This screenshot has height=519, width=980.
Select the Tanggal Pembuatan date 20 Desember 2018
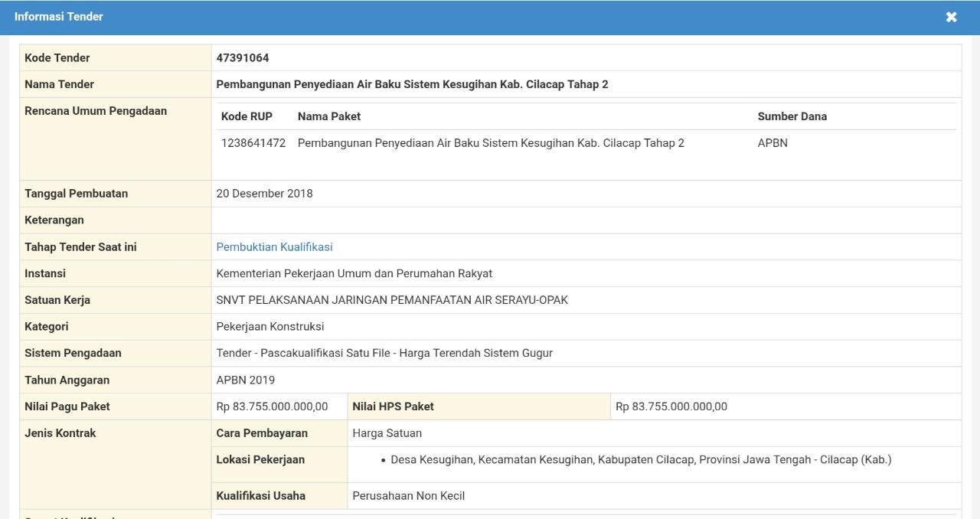[264, 193]
